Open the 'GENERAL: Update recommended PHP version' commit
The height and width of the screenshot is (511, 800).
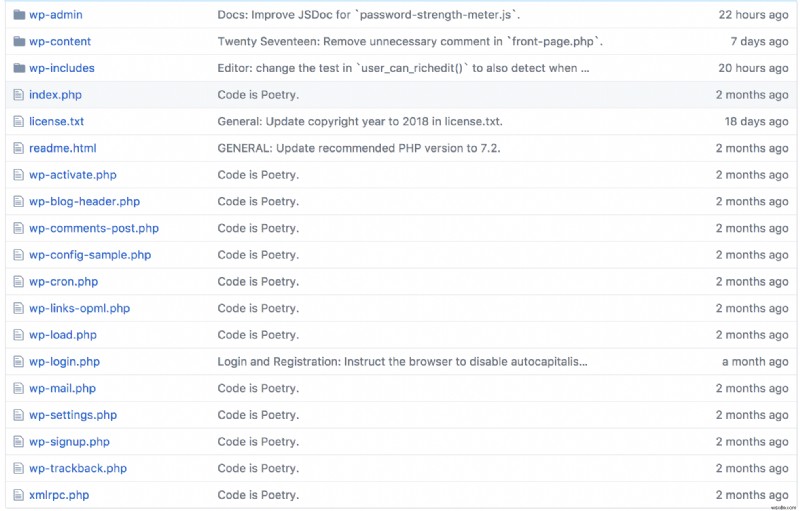pos(359,148)
